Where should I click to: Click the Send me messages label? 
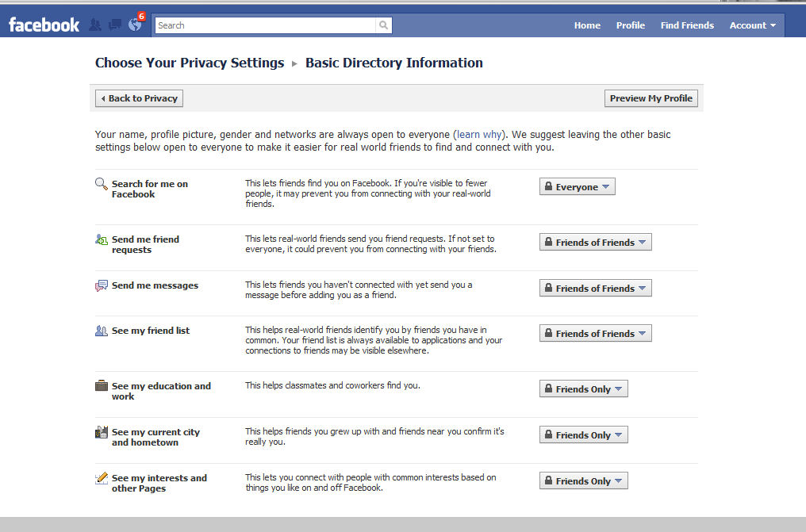[155, 285]
